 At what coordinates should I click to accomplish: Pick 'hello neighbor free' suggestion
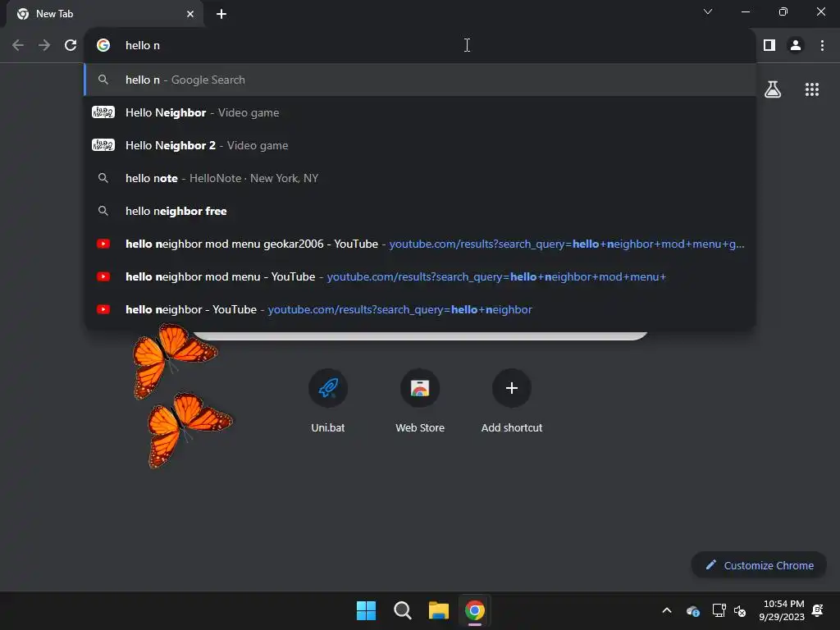pyautogui.click(x=420, y=211)
